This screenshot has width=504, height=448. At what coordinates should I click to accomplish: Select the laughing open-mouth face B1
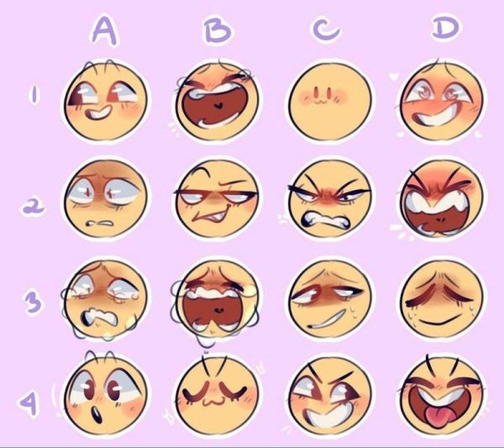pyautogui.click(x=218, y=101)
